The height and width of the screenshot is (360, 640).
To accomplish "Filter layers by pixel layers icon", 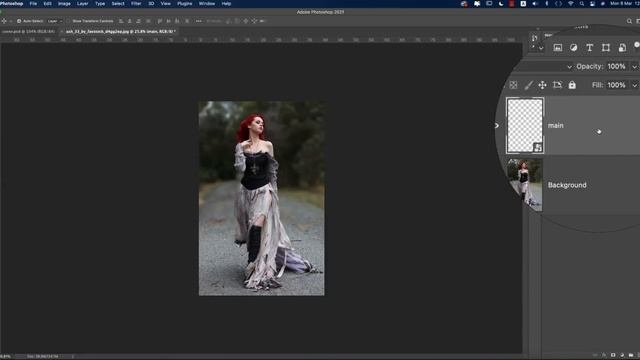I will tap(558, 48).
